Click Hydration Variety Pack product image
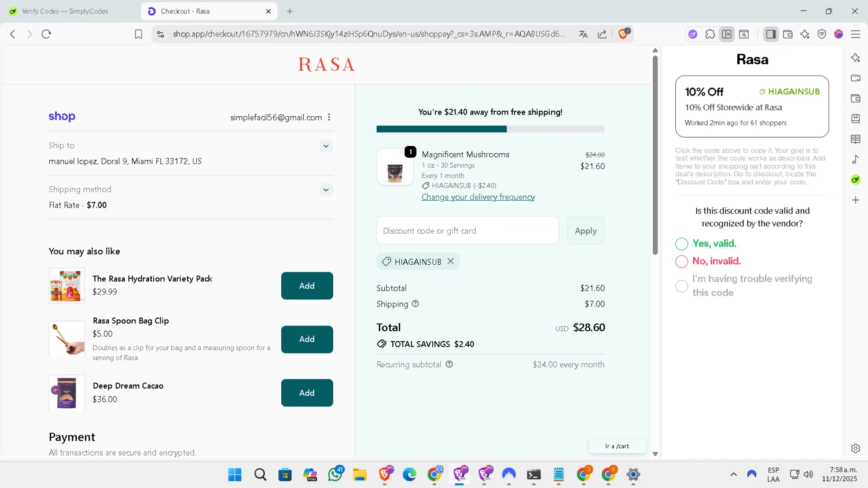The image size is (868, 488). [67, 286]
